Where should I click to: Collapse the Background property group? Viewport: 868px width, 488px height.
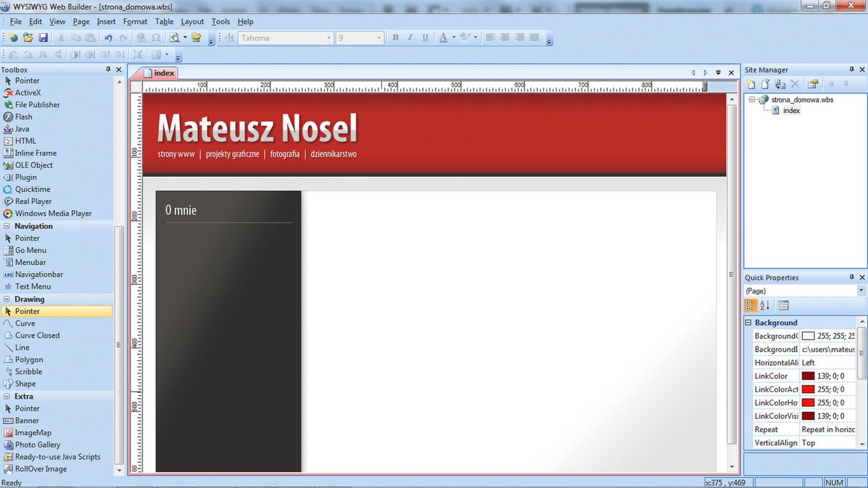coord(749,323)
